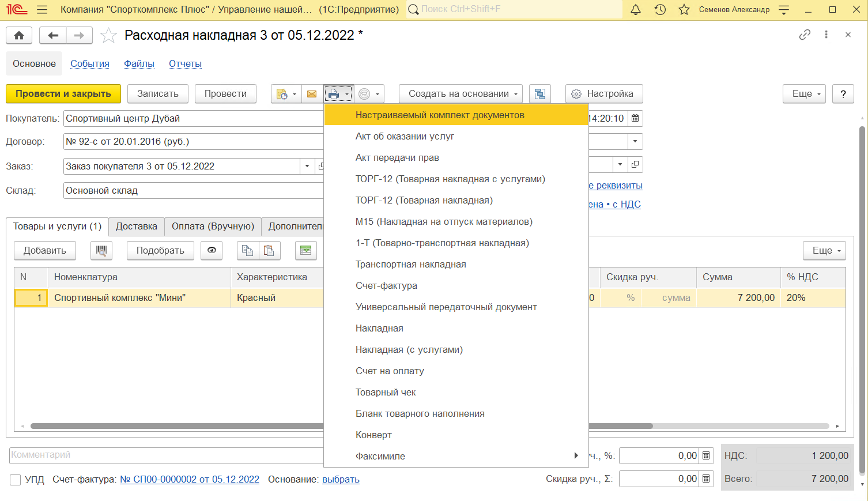868x501 pixels.
Task: Open the Создать на основании dropdown
Action: (461, 94)
